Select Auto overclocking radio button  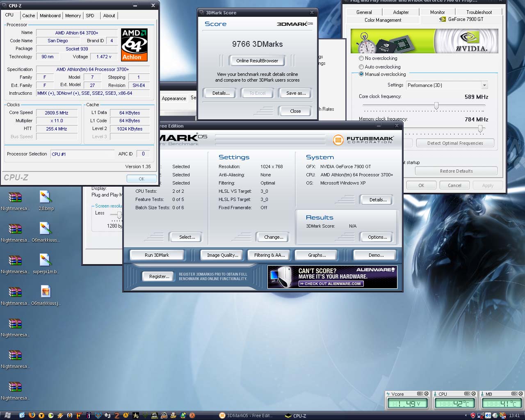pos(361,66)
